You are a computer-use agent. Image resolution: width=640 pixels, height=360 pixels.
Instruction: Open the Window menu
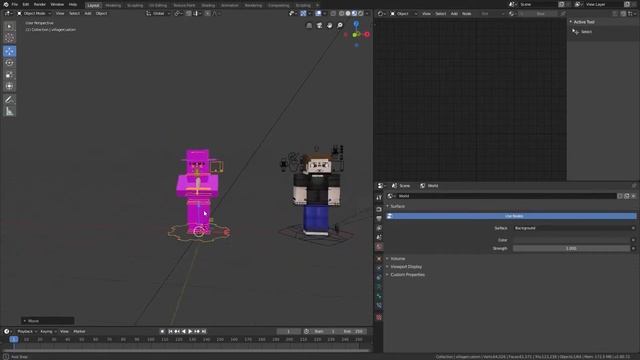(57, 4)
